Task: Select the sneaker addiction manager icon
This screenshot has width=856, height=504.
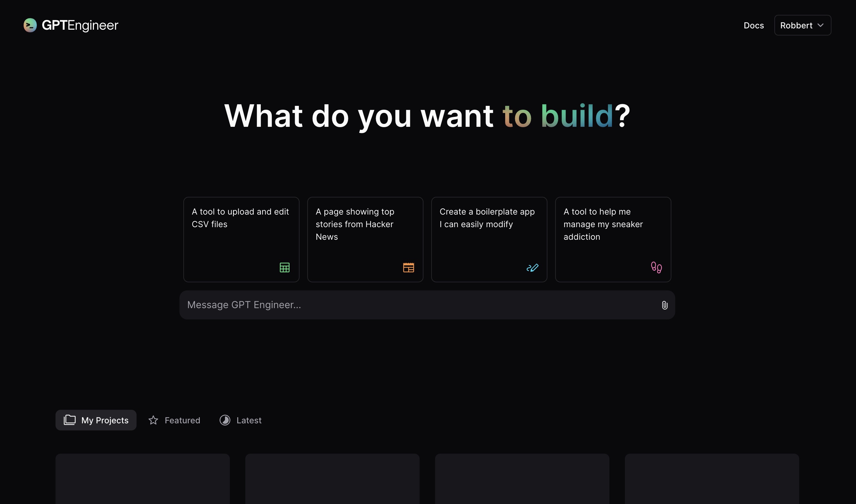Action: coord(656,267)
